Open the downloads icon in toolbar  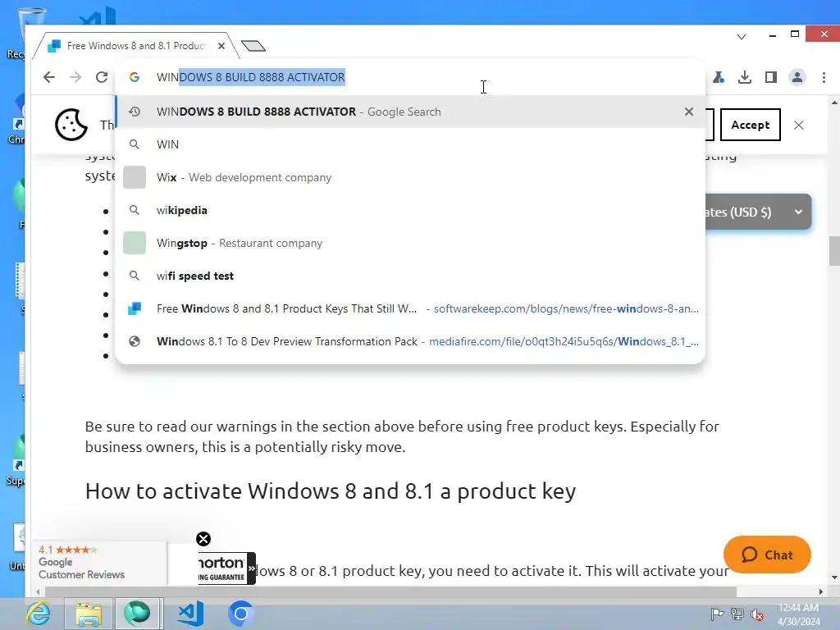click(745, 78)
